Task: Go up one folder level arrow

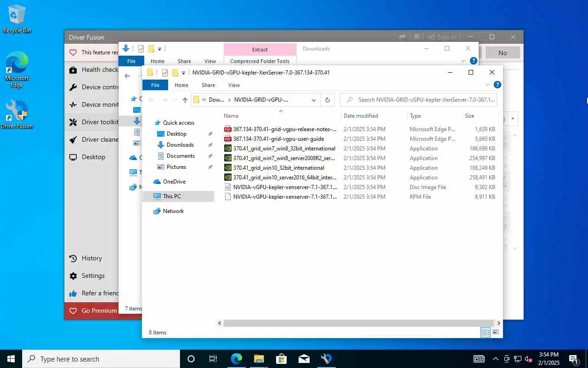Action: pos(185,100)
